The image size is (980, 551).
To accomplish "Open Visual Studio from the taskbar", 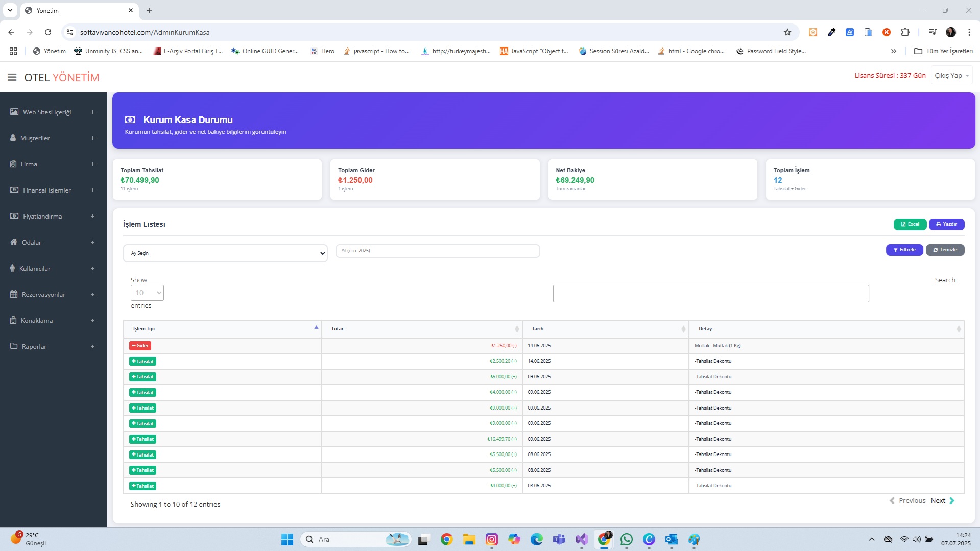I will [581, 539].
